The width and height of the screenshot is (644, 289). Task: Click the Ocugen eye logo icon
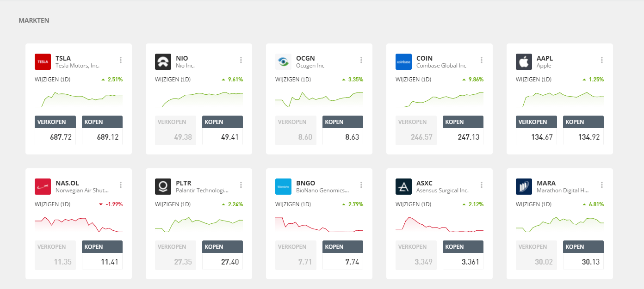(284, 62)
